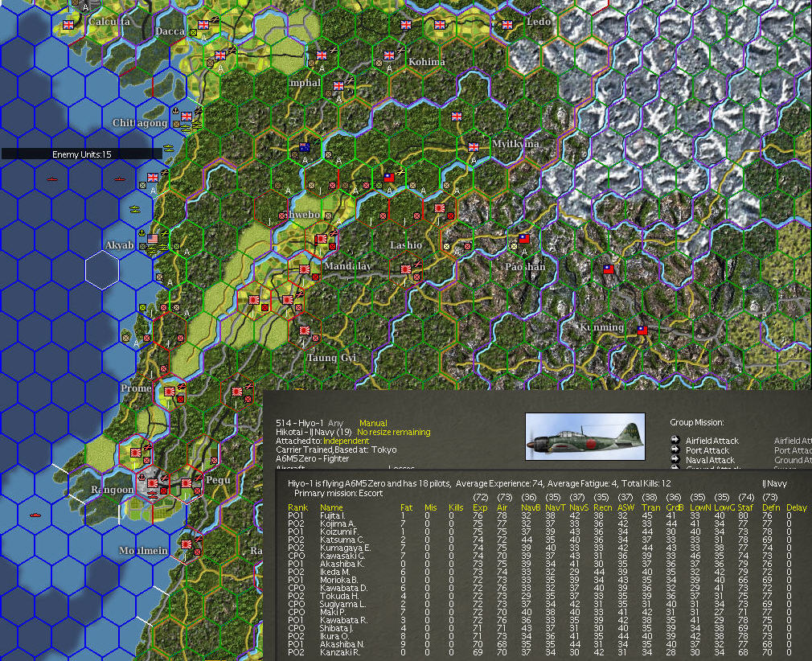Select the Chinese flag unit at Paoshan
Screen dimensions: 812x661
click(524, 239)
